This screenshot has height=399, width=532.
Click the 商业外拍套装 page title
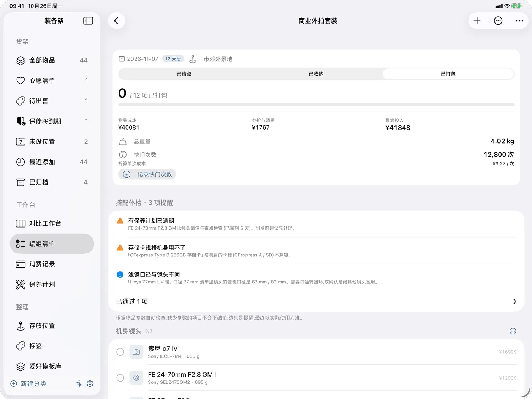(318, 21)
